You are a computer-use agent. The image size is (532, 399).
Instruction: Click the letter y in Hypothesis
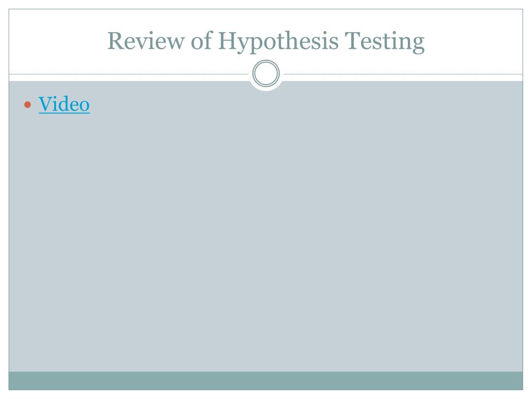click(x=245, y=45)
